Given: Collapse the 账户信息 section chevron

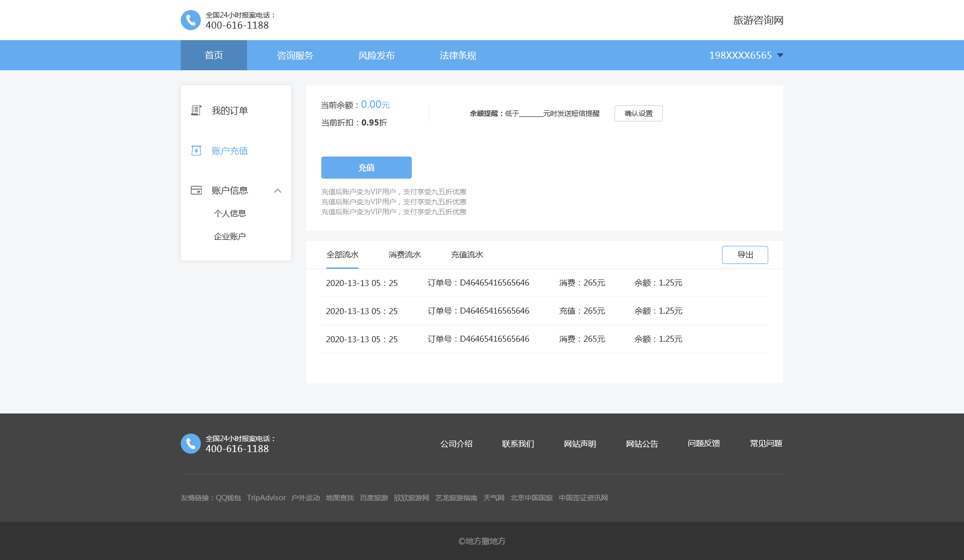Looking at the screenshot, I should click(x=278, y=191).
